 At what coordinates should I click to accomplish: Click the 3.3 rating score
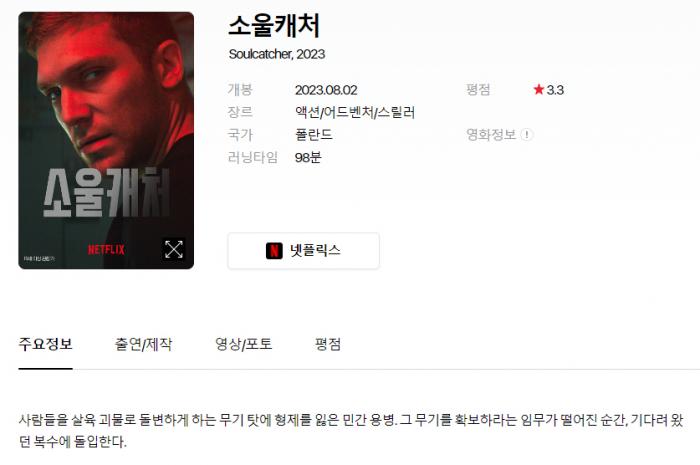click(x=555, y=90)
